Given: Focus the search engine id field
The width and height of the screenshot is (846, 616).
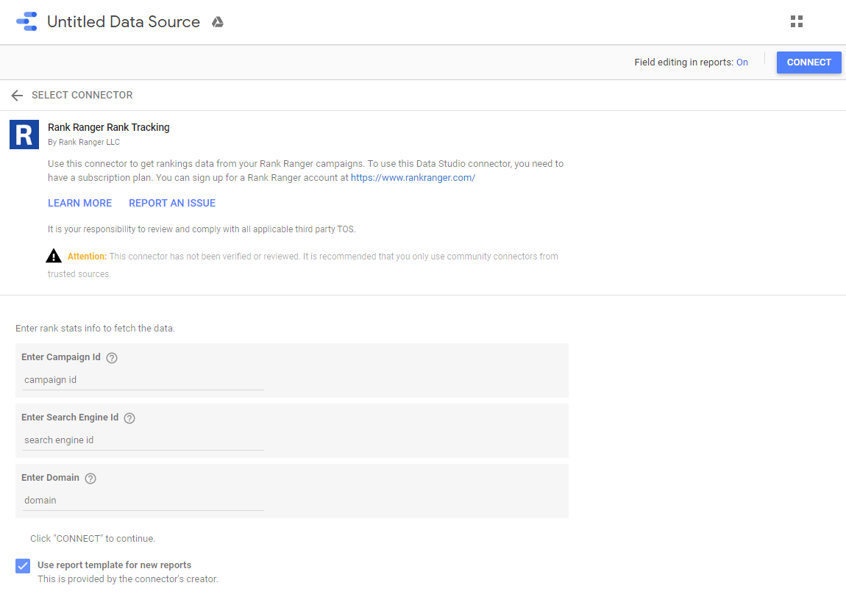Looking at the screenshot, I should coord(143,440).
